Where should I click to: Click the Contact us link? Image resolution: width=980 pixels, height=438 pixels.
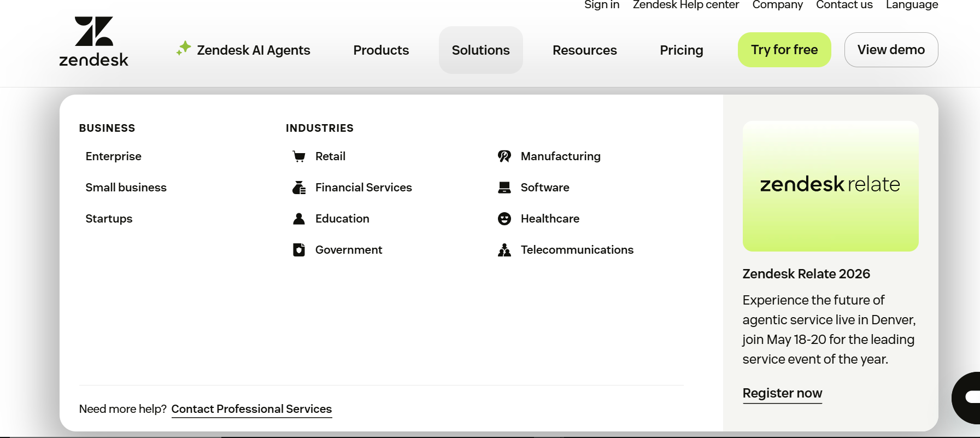click(844, 5)
